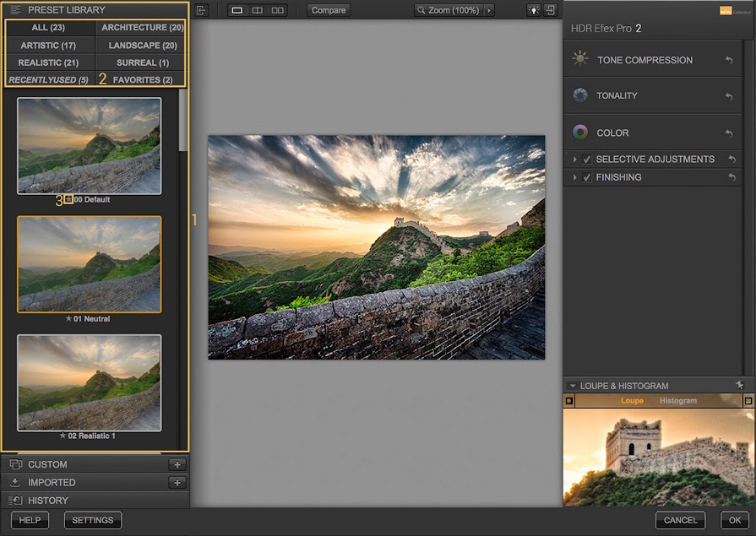
Task: Import a preset using Imported plus icon
Action: pos(177,483)
